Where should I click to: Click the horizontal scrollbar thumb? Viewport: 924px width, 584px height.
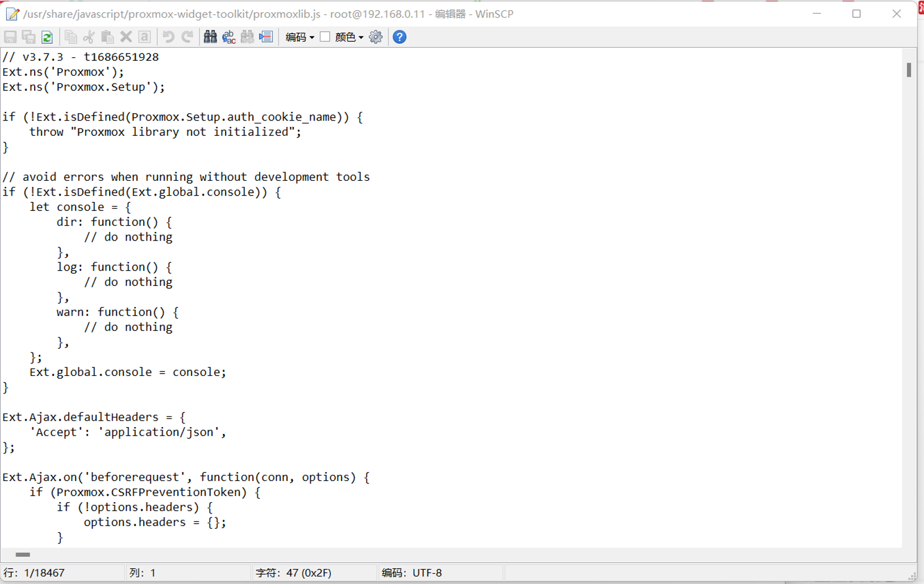point(23,554)
